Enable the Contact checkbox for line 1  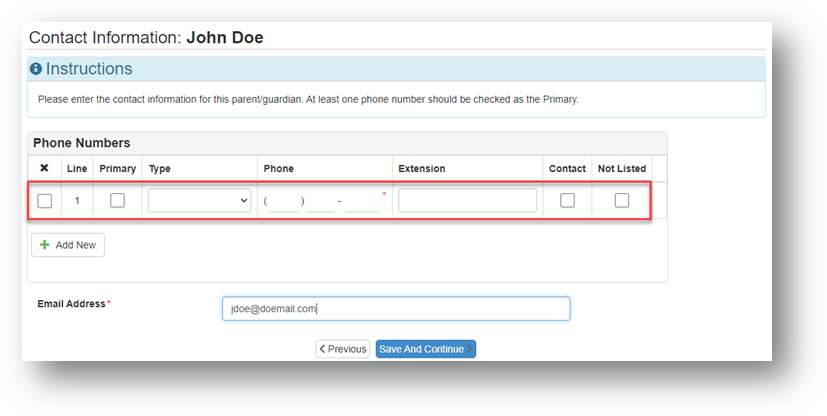coord(567,200)
